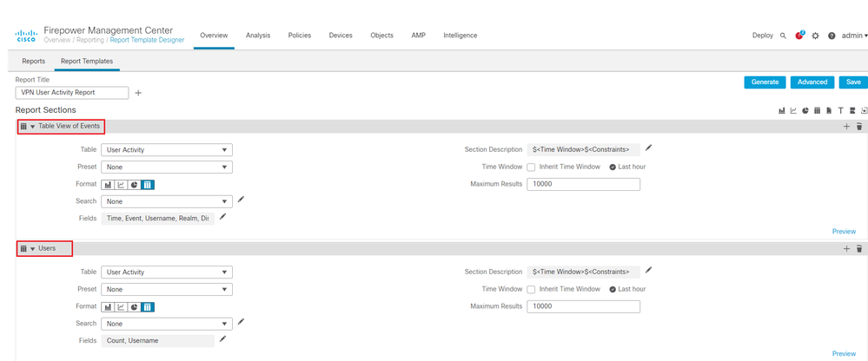
Task: Edit the Fields list starting with Time, Event
Action: (x=222, y=216)
